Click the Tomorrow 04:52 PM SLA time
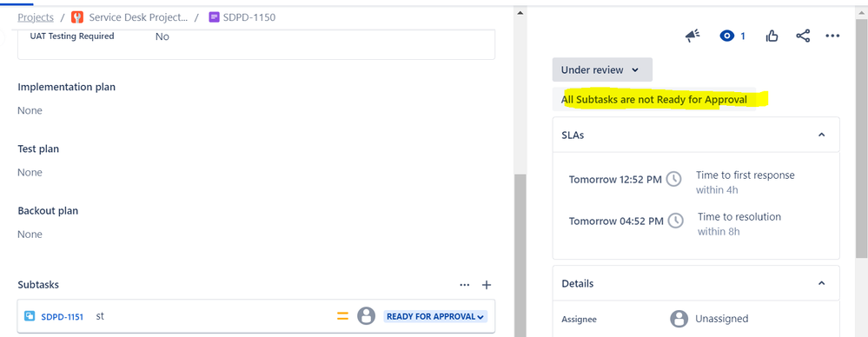Screen dimensions: 868x337 [616, 221]
